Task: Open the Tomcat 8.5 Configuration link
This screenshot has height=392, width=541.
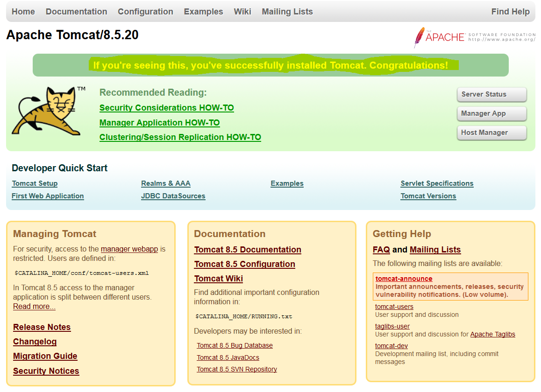Action: click(245, 264)
